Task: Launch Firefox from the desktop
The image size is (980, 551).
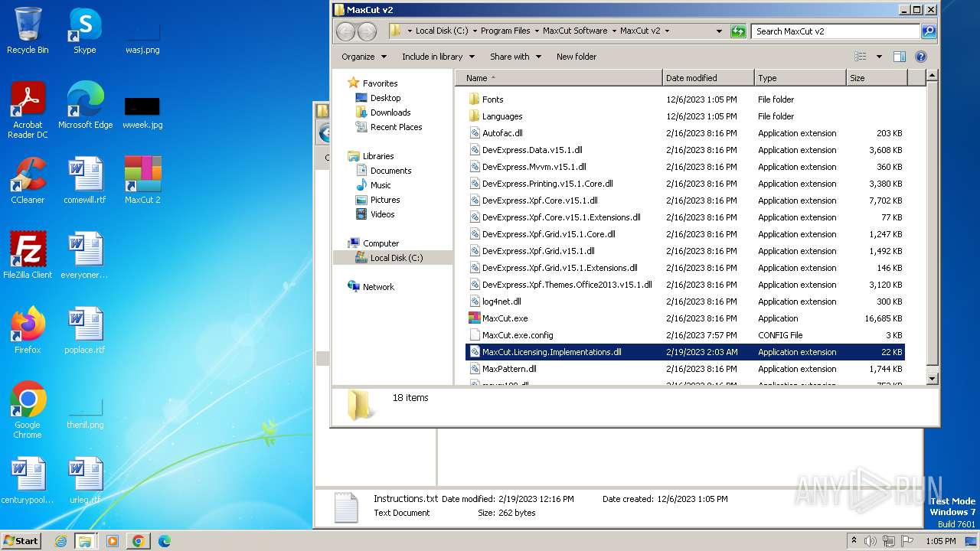Action: tap(28, 331)
